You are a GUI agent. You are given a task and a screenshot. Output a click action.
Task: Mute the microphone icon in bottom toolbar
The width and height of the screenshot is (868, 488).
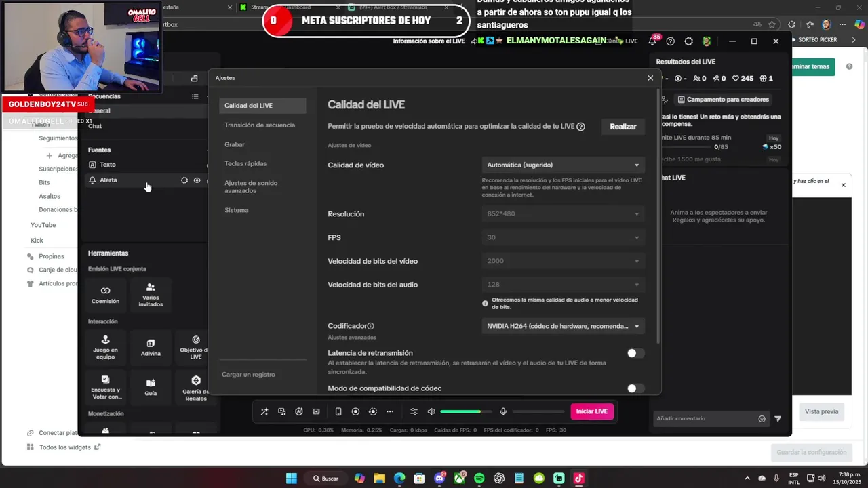(503, 411)
